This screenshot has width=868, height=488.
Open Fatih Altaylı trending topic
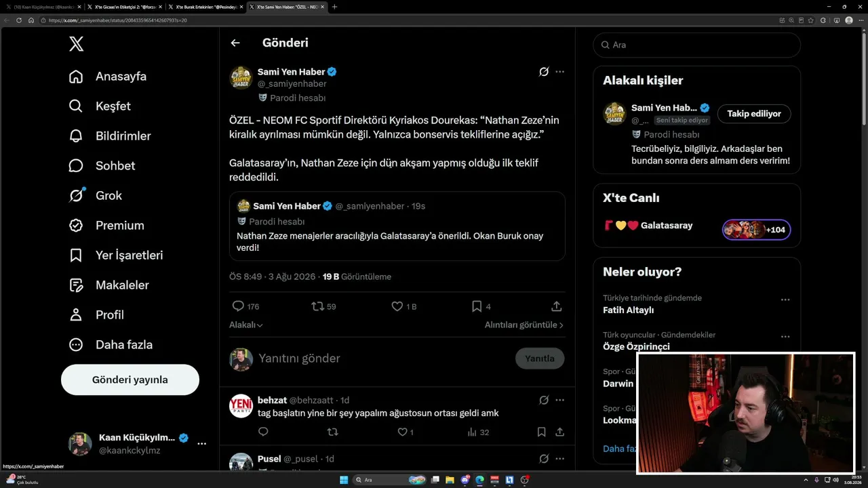628,310
